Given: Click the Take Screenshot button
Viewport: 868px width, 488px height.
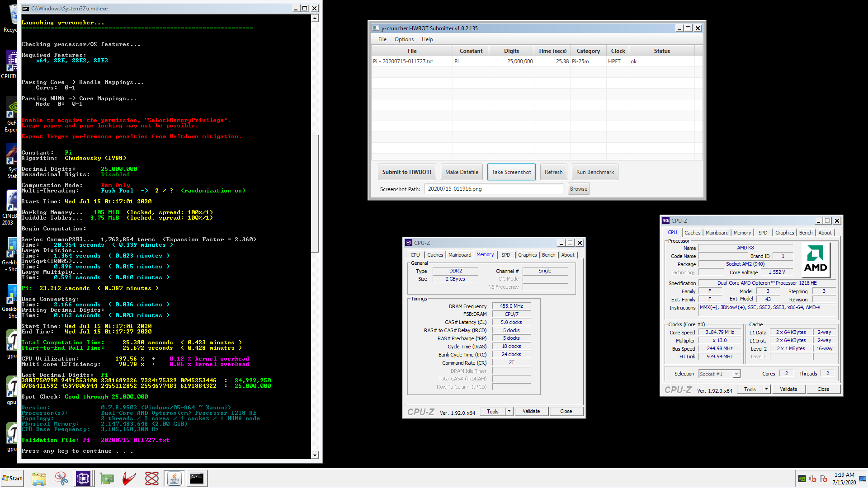Looking at the screenshot, I should click(511, 172).
